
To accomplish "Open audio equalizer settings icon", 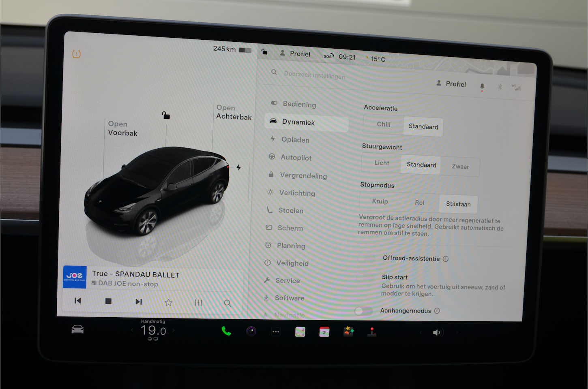I will click(198, 303).
